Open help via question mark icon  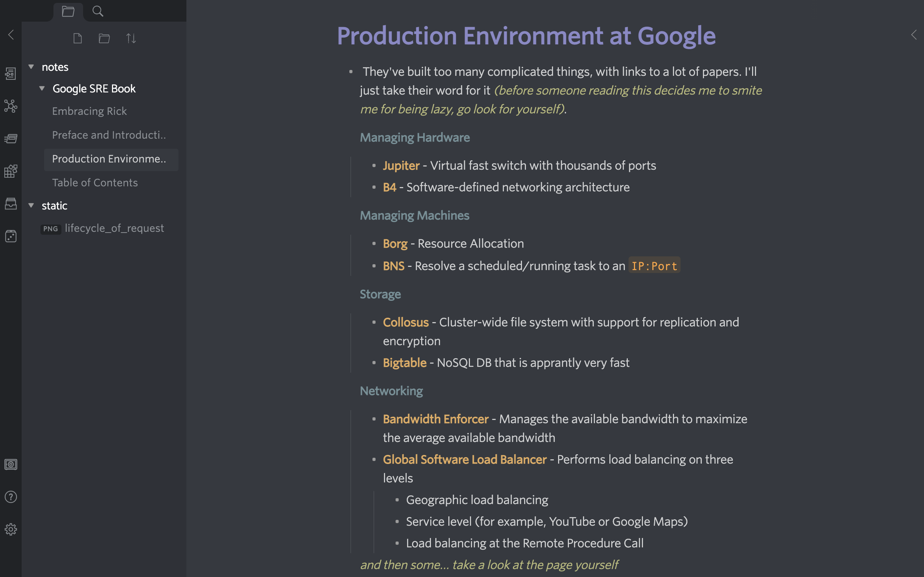11,497
